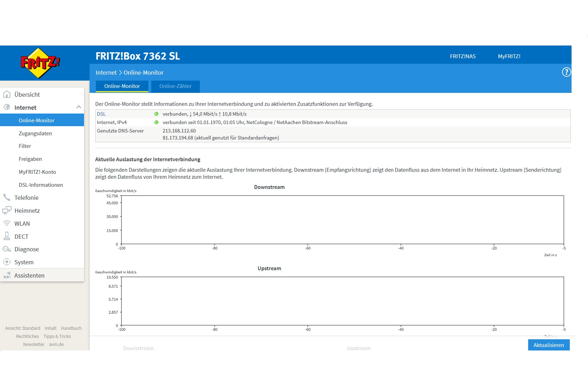
Task: Open the Diagnose menu
Action: point(27,249)
